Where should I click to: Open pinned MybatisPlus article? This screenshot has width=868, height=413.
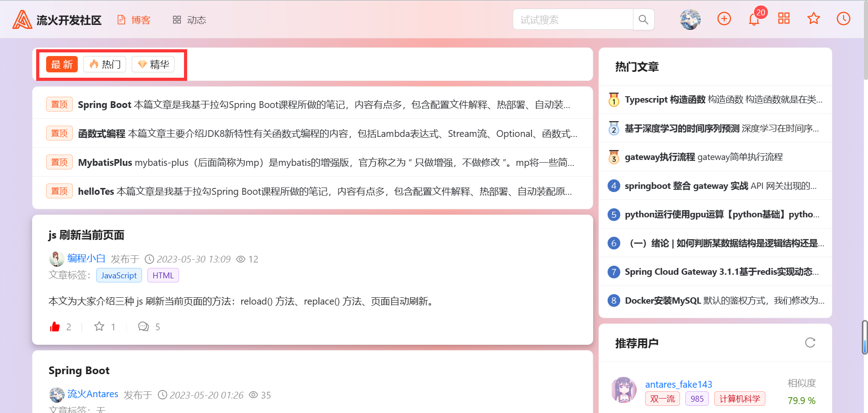[x=326, y=162]
